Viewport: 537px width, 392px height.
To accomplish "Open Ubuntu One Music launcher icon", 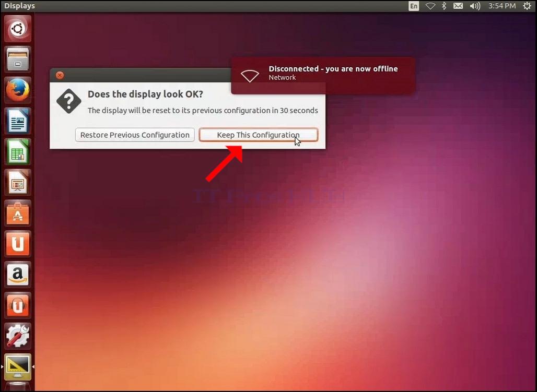I will (x=18, y=305).
